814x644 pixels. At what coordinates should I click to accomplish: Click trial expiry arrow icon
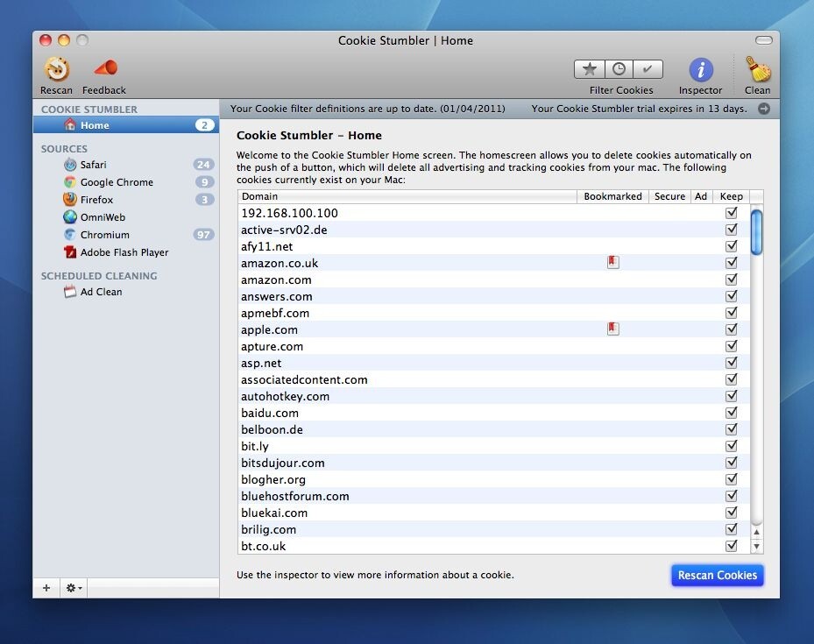[764, 109]
